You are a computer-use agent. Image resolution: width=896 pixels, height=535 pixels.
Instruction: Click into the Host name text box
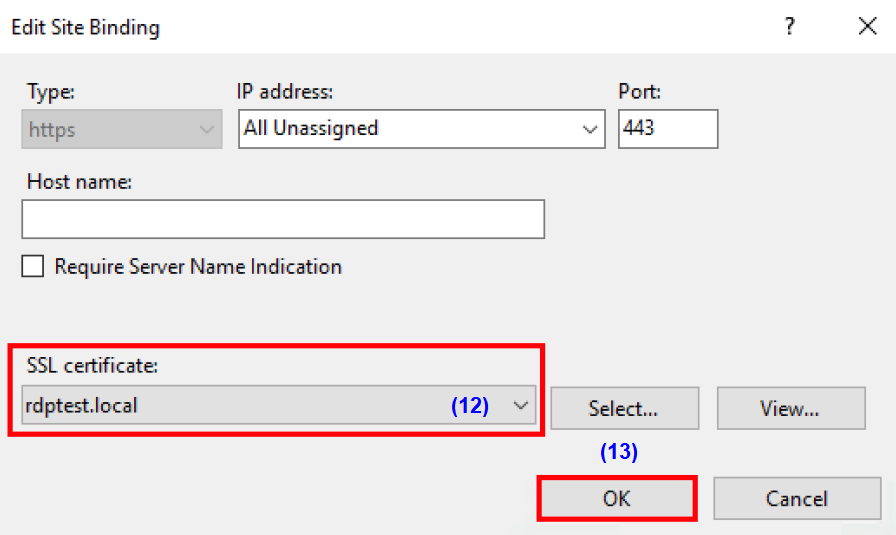(283, 219)
